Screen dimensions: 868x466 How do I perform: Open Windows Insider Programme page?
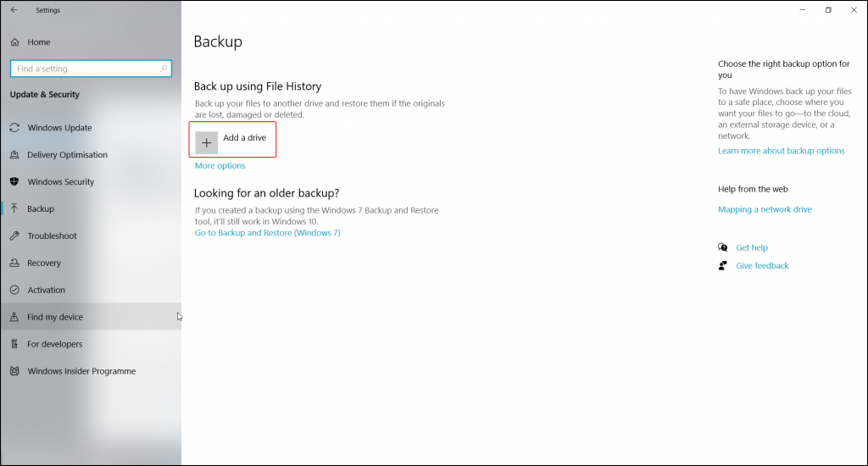point(81,372)
